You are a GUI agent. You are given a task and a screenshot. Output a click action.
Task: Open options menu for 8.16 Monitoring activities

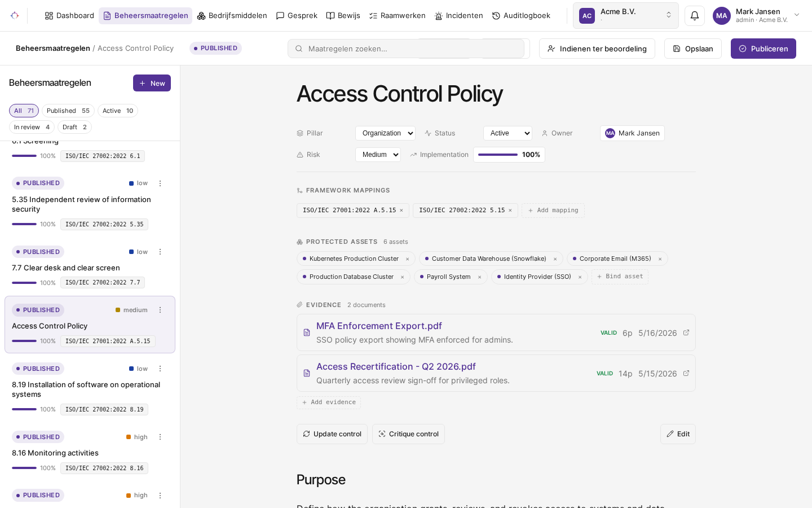point(160,437)
